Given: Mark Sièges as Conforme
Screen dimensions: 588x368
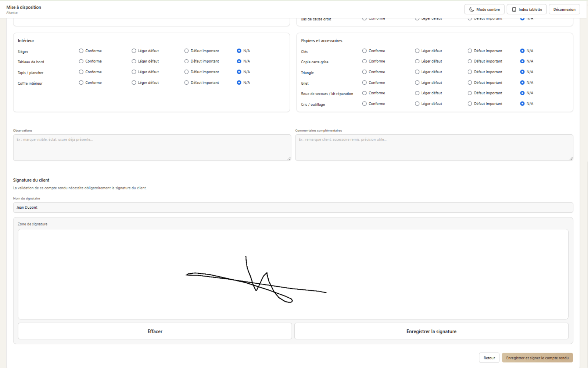Looking at the screenshot, I should (81, 51).
